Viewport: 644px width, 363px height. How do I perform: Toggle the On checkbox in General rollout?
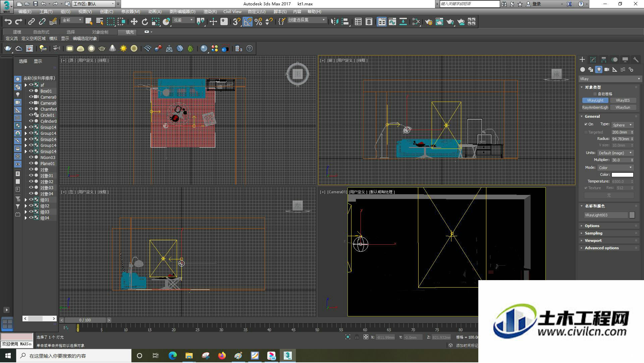(x=586, y=124)
